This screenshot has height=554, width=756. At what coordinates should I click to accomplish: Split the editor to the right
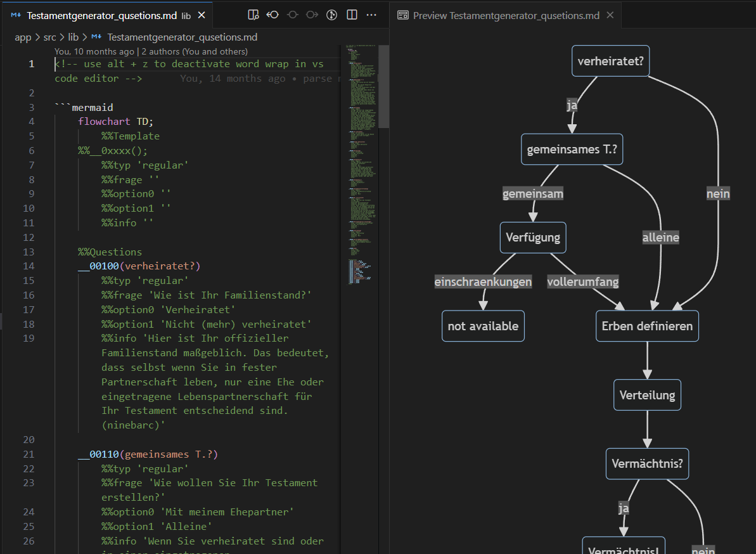[352, 15]
